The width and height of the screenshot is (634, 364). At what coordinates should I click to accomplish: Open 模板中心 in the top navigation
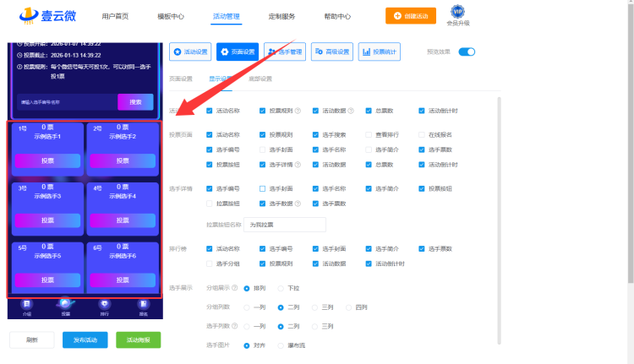(x=170, y=16)
